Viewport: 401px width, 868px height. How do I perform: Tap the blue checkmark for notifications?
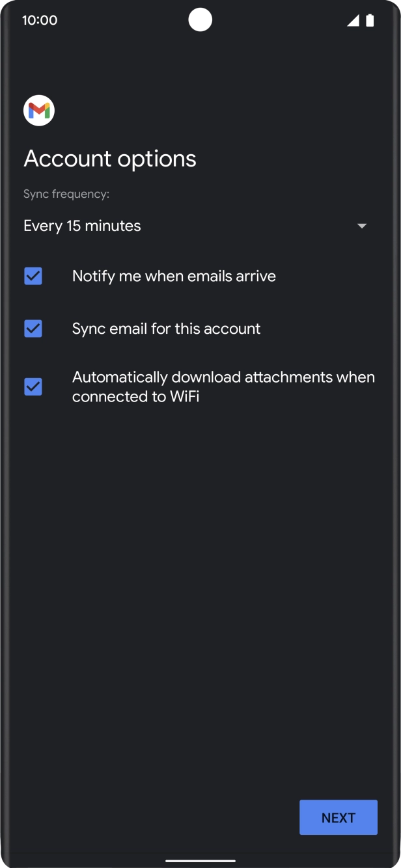(33, 276)
